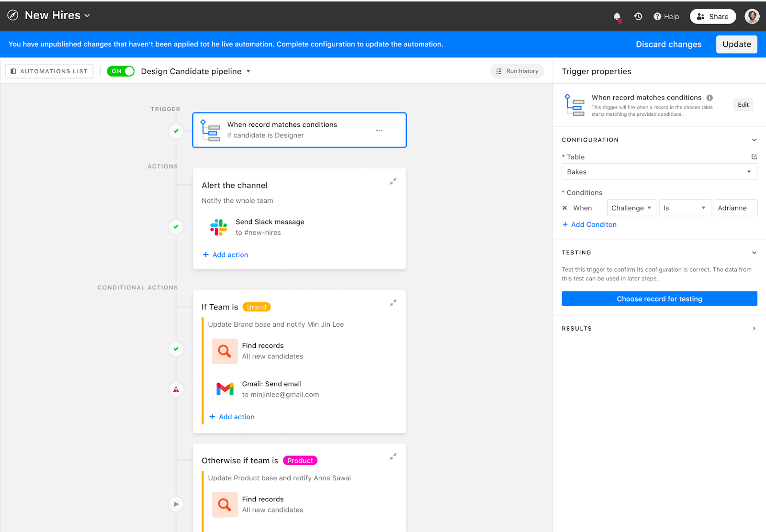
Task: Open the notifications bell
Action: (x=617, y=17)
